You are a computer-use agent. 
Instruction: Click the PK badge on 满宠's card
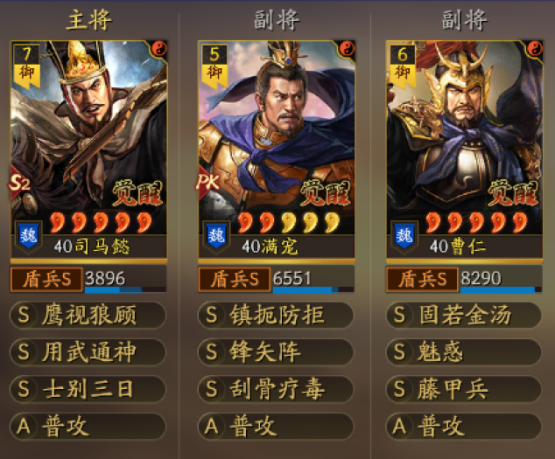tap(208, 183)
